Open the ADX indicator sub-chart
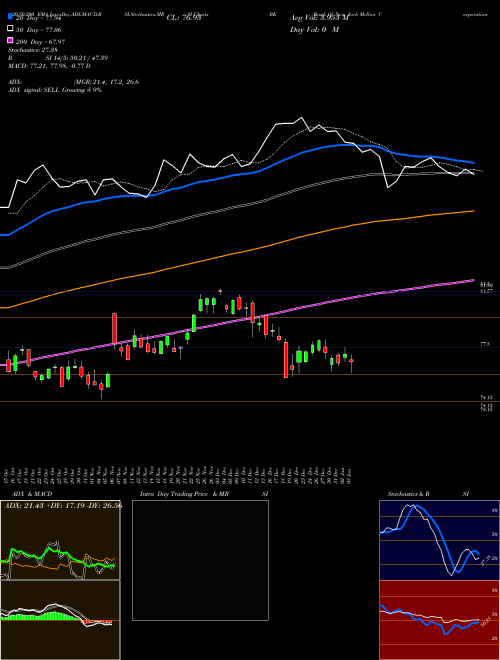 point(60,540)
